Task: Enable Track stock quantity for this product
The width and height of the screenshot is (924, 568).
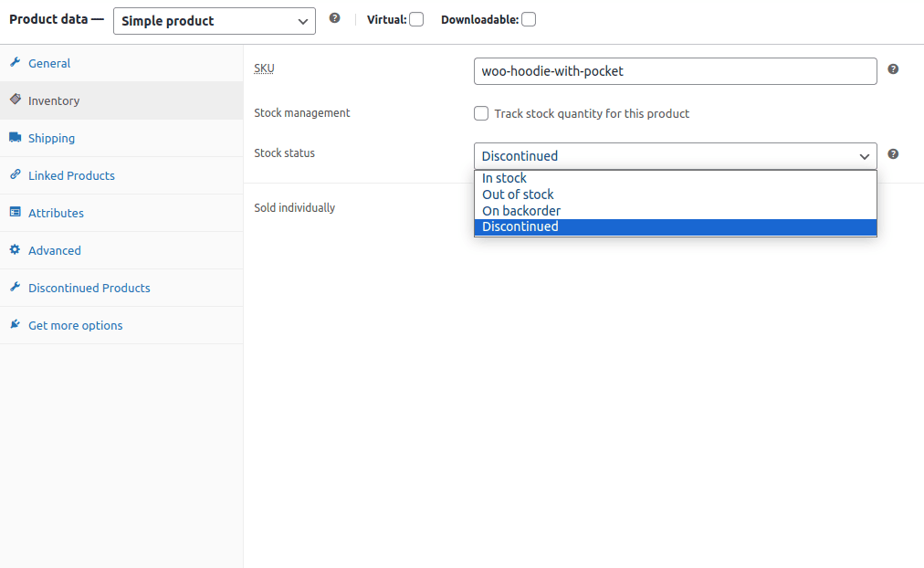Action: (x=481, y=114)
